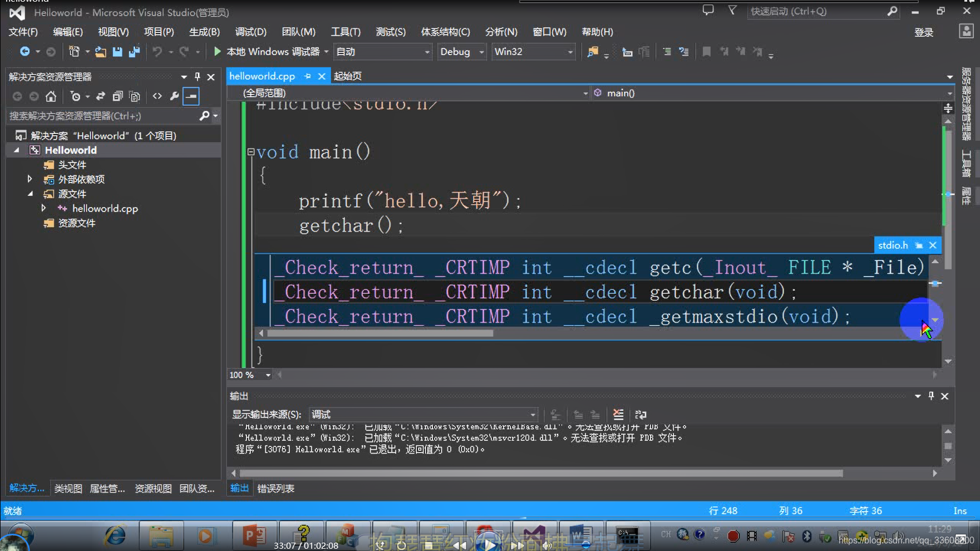Click the Home icon in Solution Explorer
Image resolution: width=980 pixels, height=551 pixels.
coord(51,96)
